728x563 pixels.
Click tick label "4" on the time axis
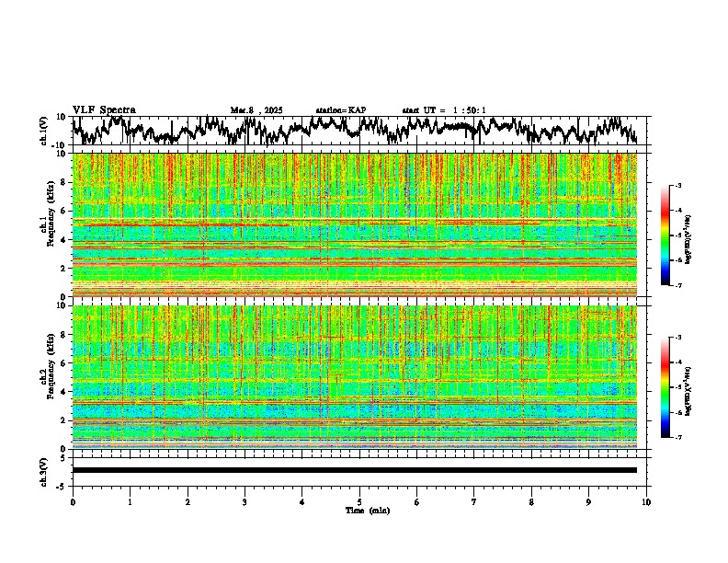302,502
